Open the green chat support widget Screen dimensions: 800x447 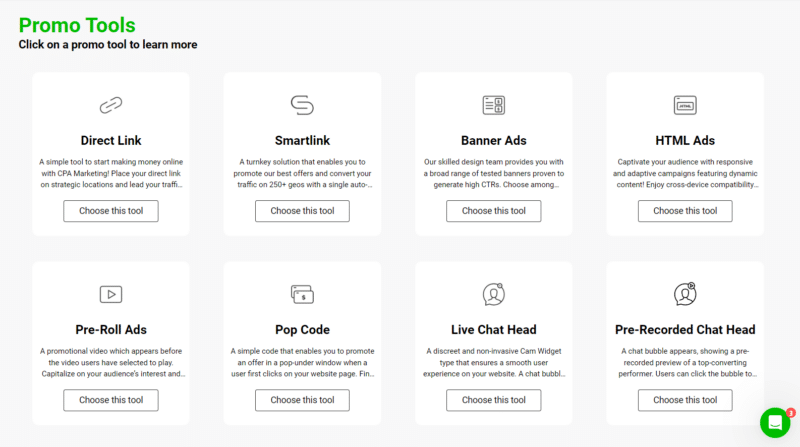pos(775,422)
